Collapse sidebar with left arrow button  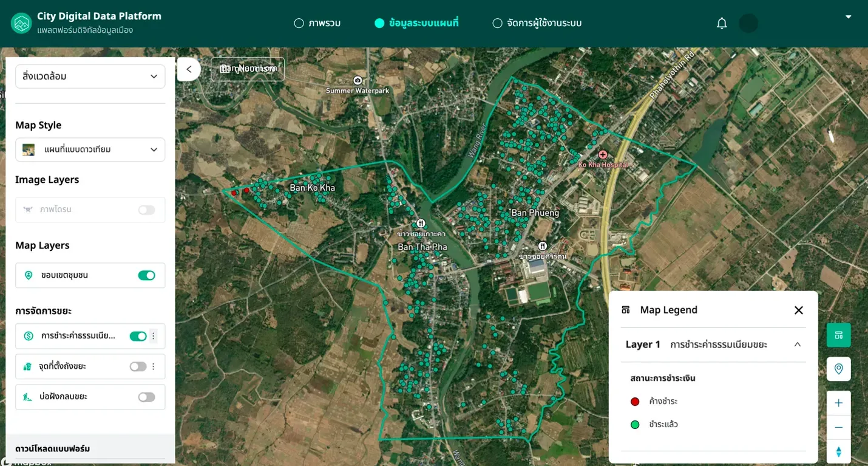tap(189, 69)
